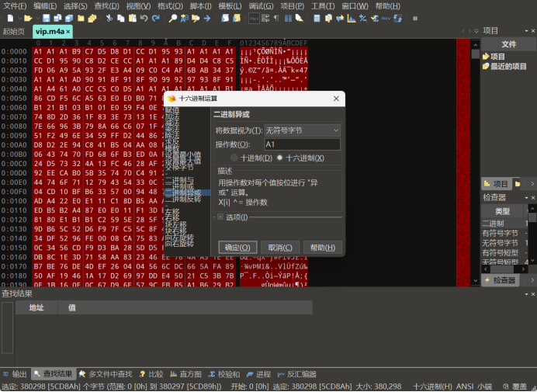The width and height of the screenshot is (537, 392).
Task: Open the 检查器 panel options dropdown arrow
Action: point(526,198)
